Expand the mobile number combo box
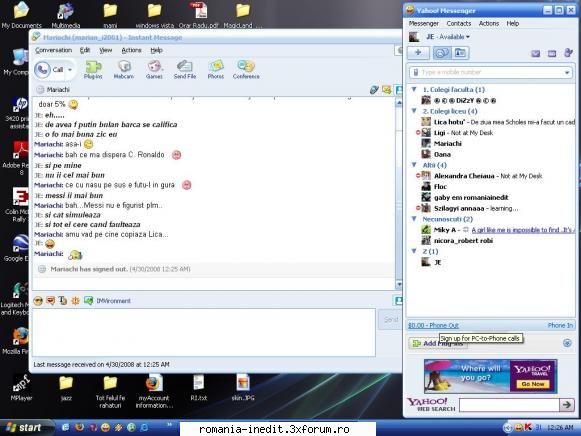Screen dimensions: 581x436 point(567,73)
